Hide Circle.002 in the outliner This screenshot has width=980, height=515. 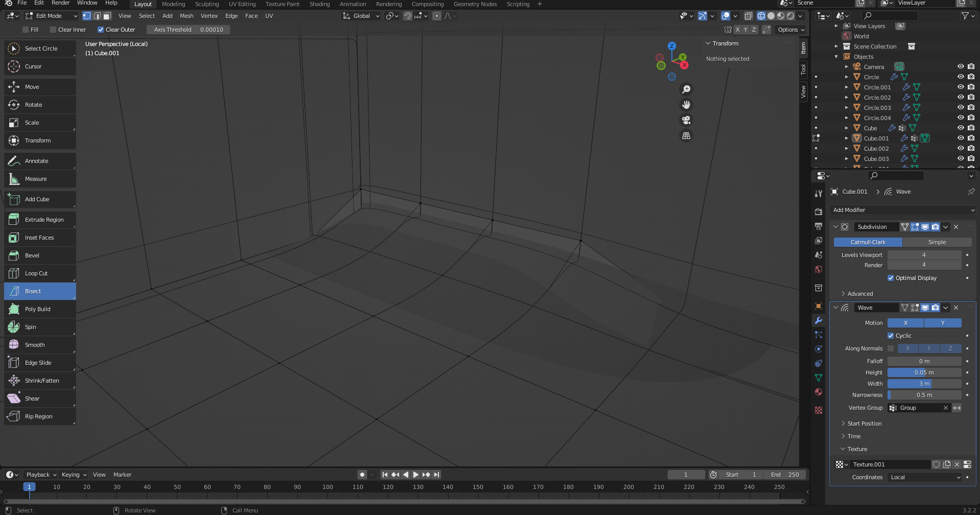tap(961, 97)
